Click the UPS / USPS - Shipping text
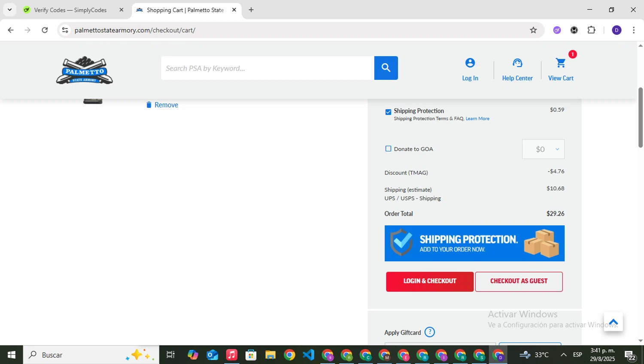This screenshot has width=644, height=364. point(413,199)
